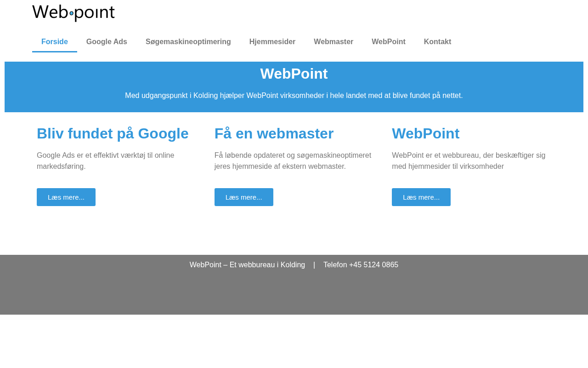This screenshot has width=588, height=368.
Task: Click the phone number +45 5124 0865
Action: click(x=373, y=265)
